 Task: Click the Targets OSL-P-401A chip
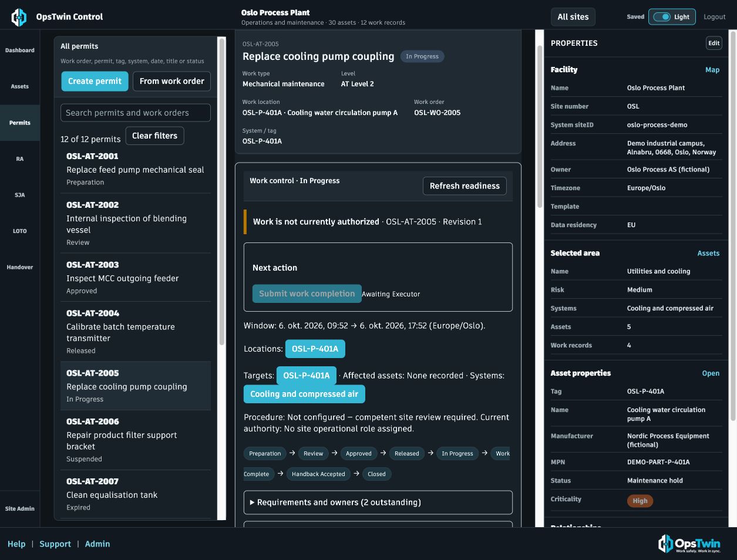click(x=307, y=376)
